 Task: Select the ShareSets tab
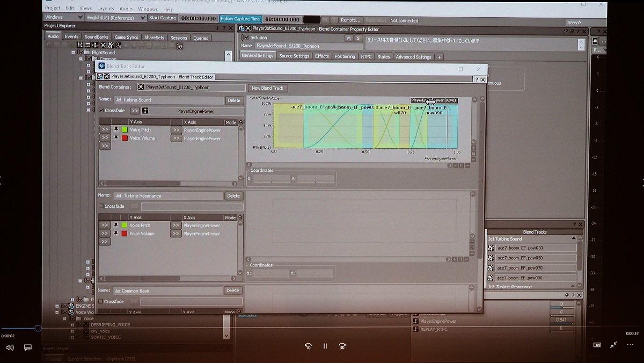(154, 38)
